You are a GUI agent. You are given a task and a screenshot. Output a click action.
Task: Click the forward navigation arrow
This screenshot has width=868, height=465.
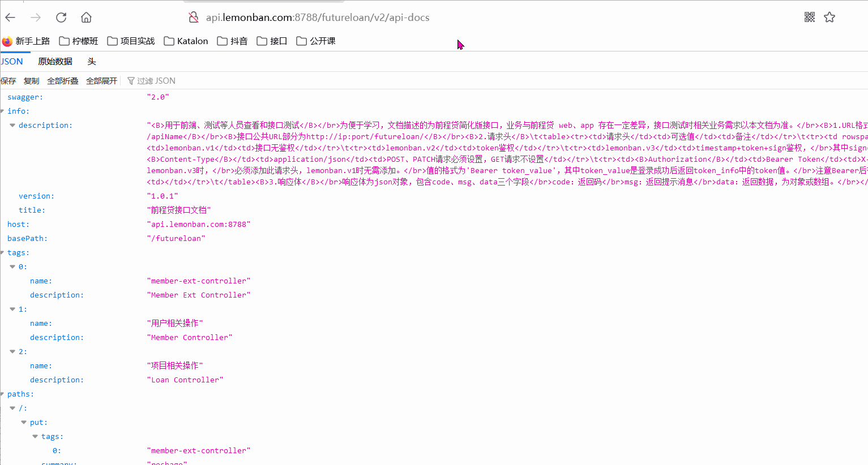(36, 18)
